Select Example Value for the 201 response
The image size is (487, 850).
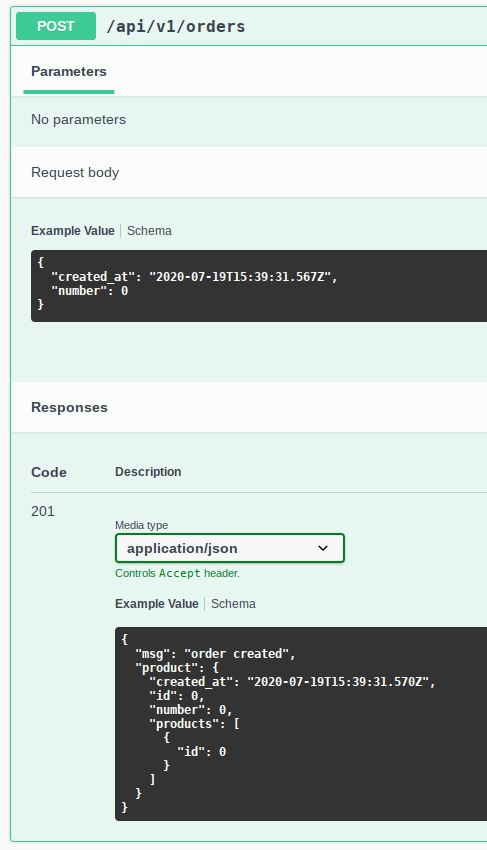[x=157, y=603]
